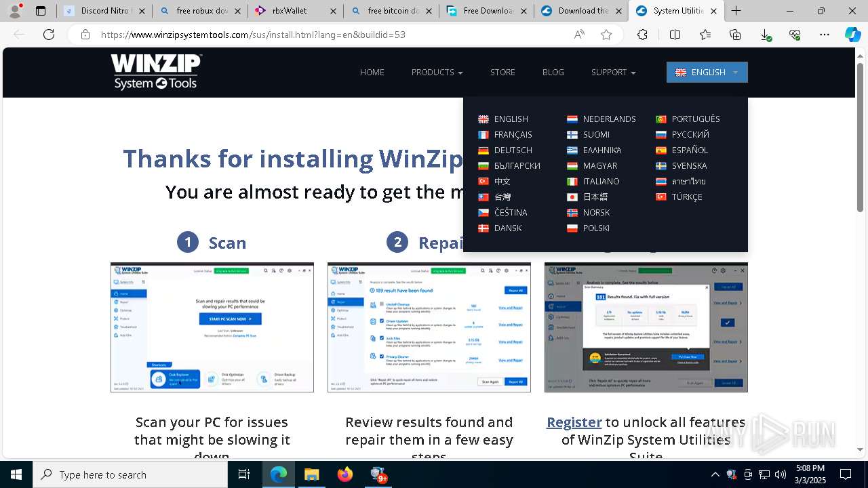View site information padlock icon
The image size is (868, 488).
point(85,35)
